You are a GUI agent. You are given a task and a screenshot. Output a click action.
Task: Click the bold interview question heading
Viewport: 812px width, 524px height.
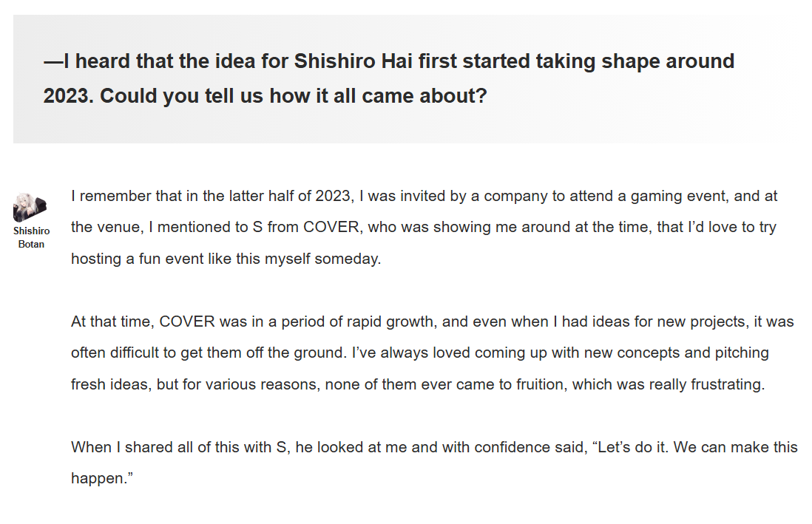(x=388, y=78)
